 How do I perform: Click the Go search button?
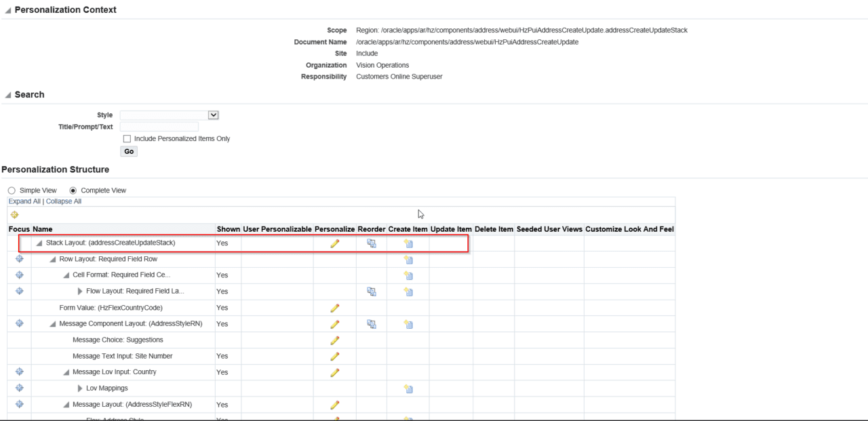(x=129, y=151)
